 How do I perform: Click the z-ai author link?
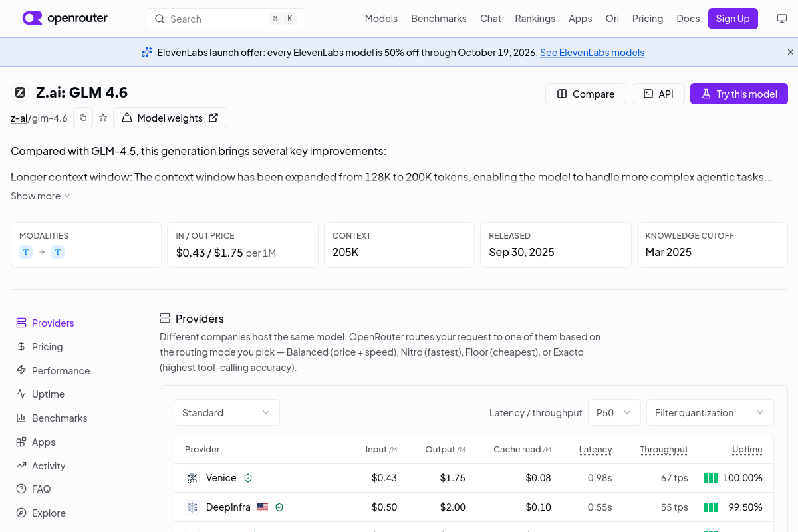pos(19,118)
